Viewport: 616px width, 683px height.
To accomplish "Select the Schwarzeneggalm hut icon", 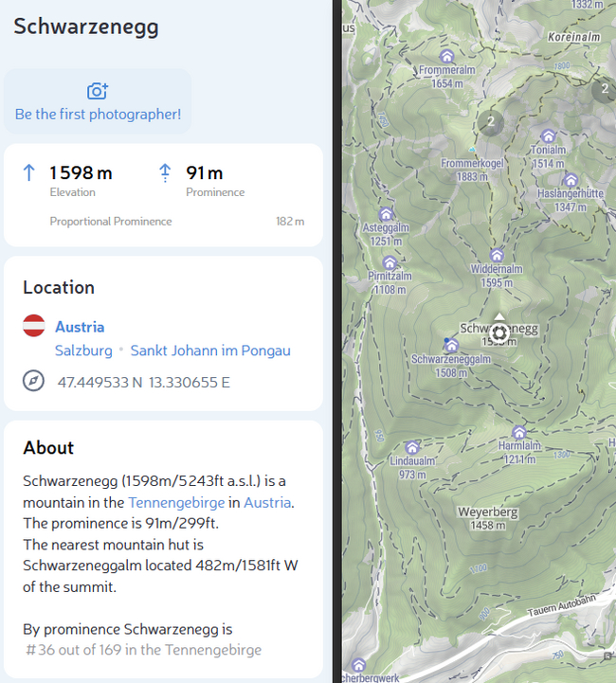I will [451, 346].
